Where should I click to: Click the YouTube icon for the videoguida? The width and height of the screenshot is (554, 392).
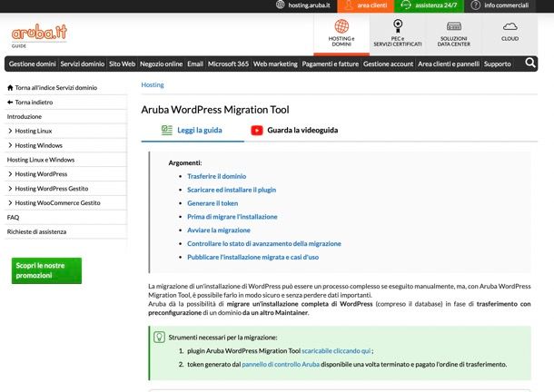257,131
